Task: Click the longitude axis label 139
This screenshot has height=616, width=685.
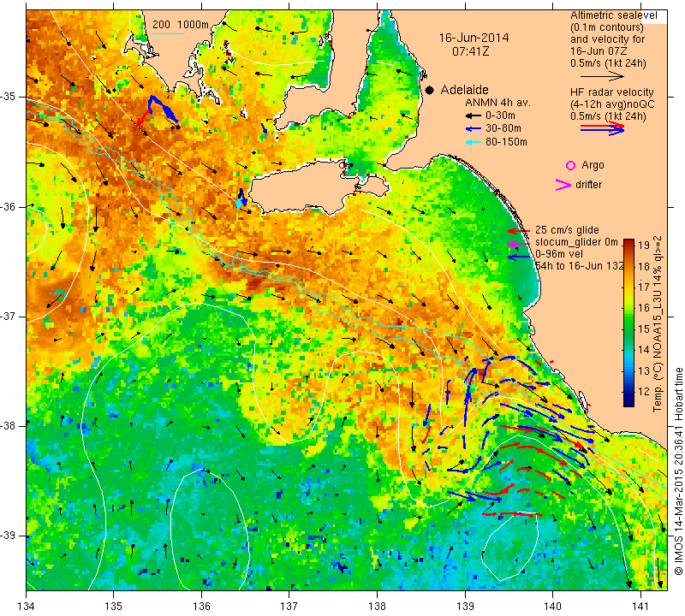Action: point(465,607)
